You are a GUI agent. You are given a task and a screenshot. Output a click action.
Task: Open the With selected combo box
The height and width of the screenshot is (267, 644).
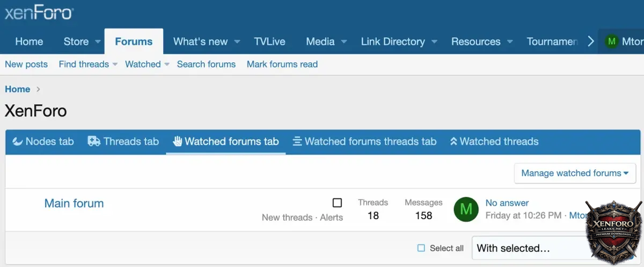point(529,248)
